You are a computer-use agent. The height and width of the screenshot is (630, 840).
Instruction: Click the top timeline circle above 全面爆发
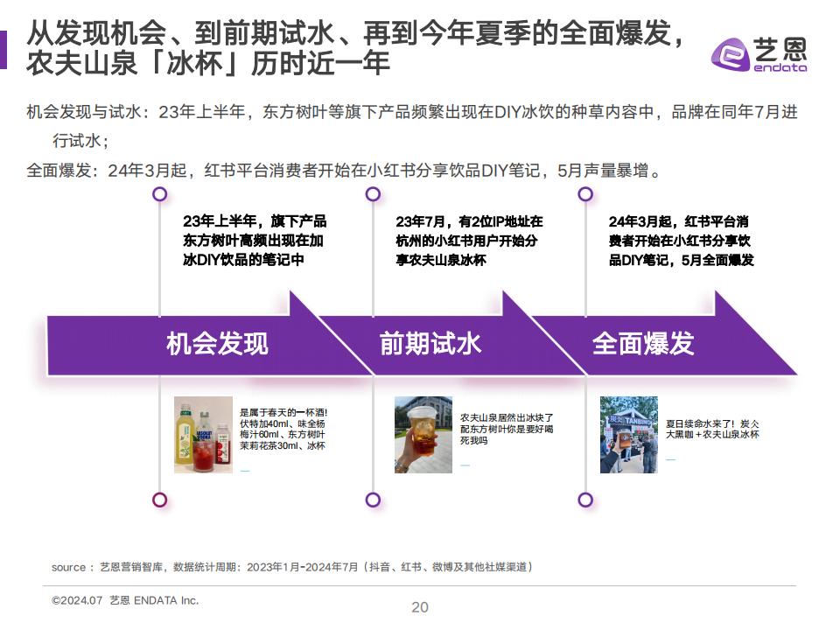(x=585, y=194)
